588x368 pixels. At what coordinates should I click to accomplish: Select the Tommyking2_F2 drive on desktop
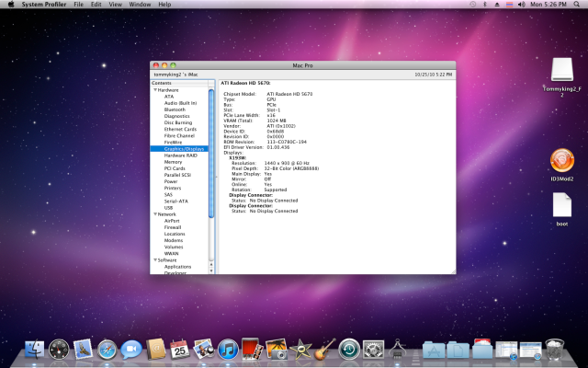[x=562, y=70]
